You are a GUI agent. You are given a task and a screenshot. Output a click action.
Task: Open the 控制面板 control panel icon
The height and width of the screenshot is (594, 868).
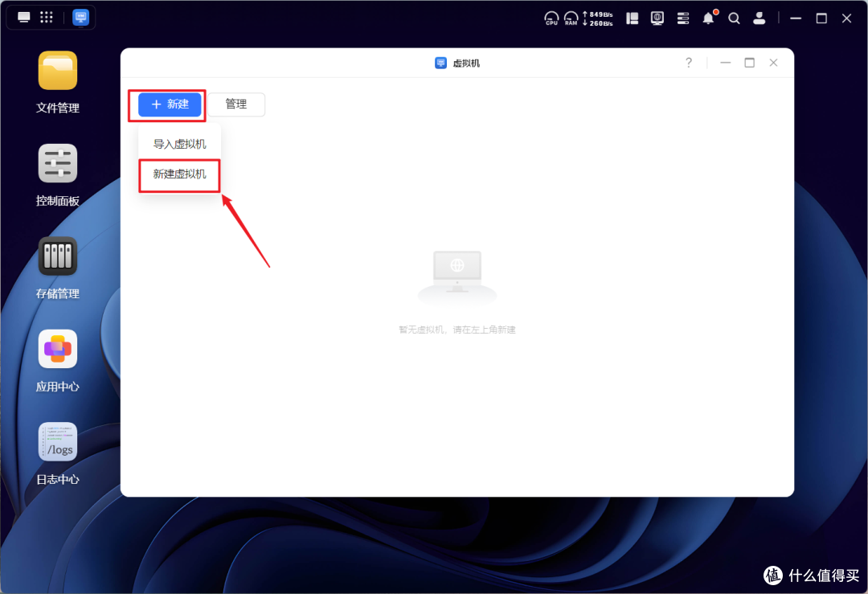(x=58, y=163)
